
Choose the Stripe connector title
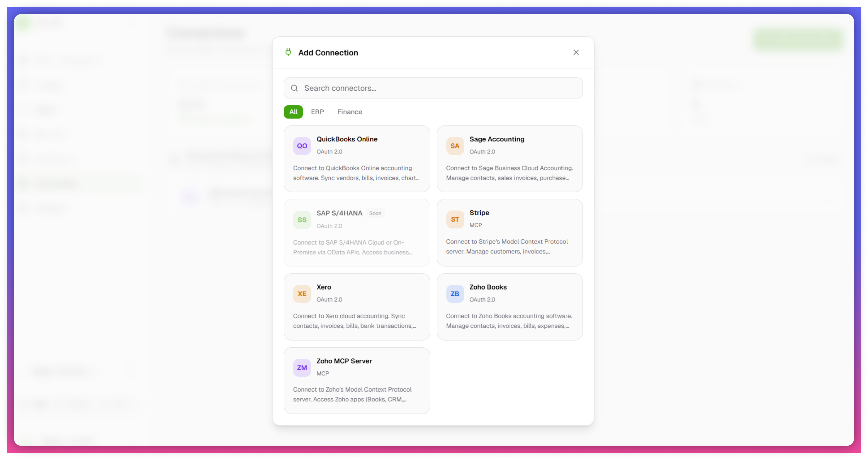(x=479, y=212)
